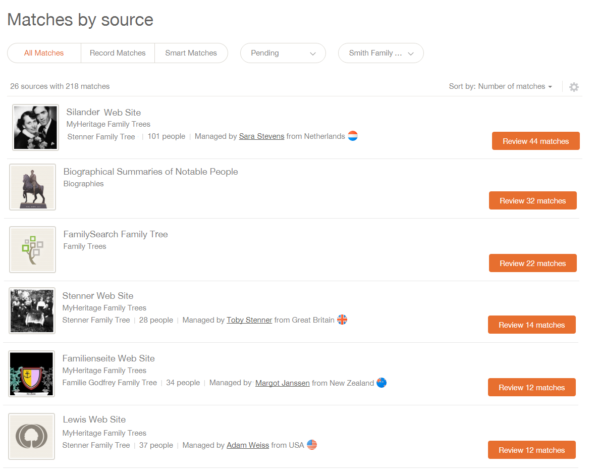Click 'Biographies' subtitle text
596x472 pixels.
click(x=83, y=184)
